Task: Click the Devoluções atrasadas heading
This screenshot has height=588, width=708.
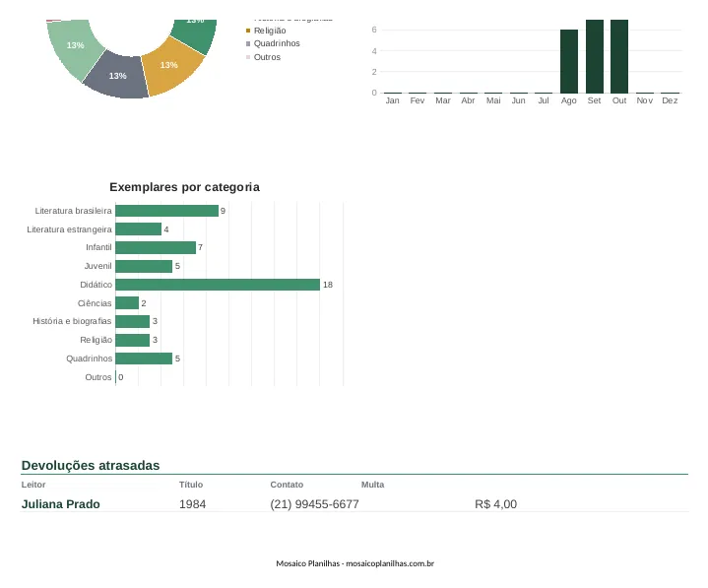Action: [91, 466]
